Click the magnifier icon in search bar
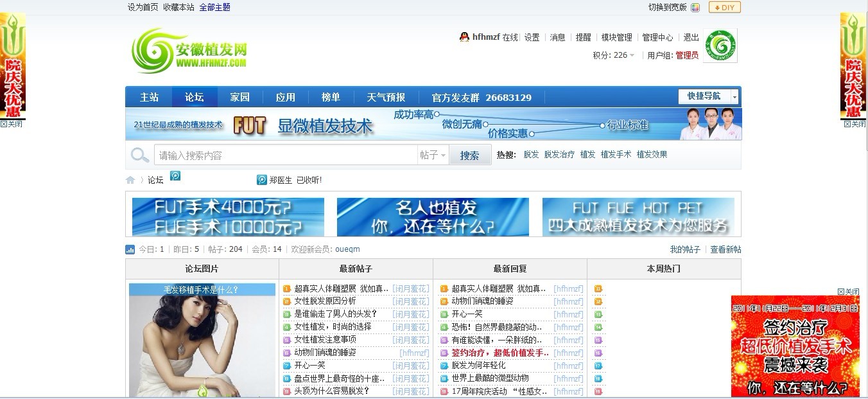 click(139, 155)
